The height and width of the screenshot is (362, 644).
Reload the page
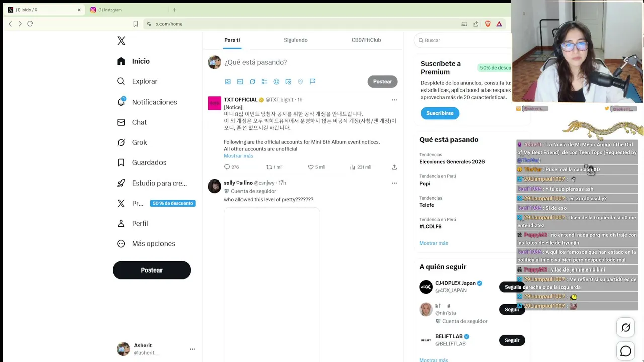pos(30,24)
